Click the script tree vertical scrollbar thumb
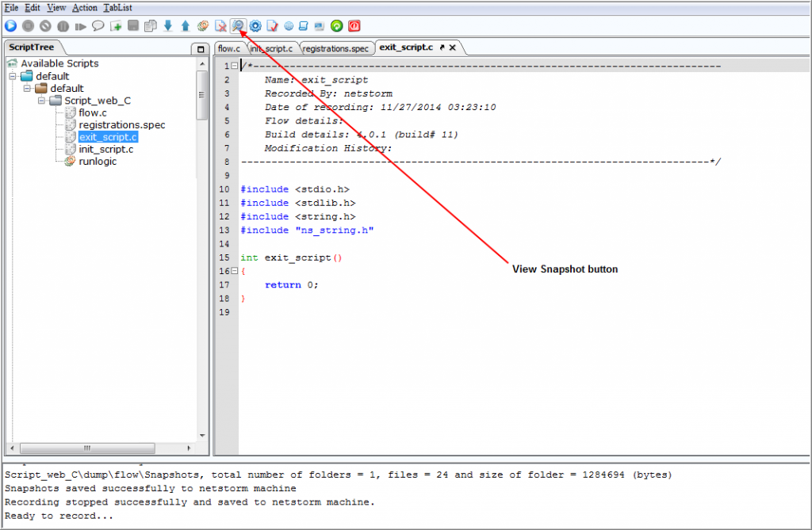Image resolution: width=812 pixels, height=530 pixels. click(x=202, y=95)
